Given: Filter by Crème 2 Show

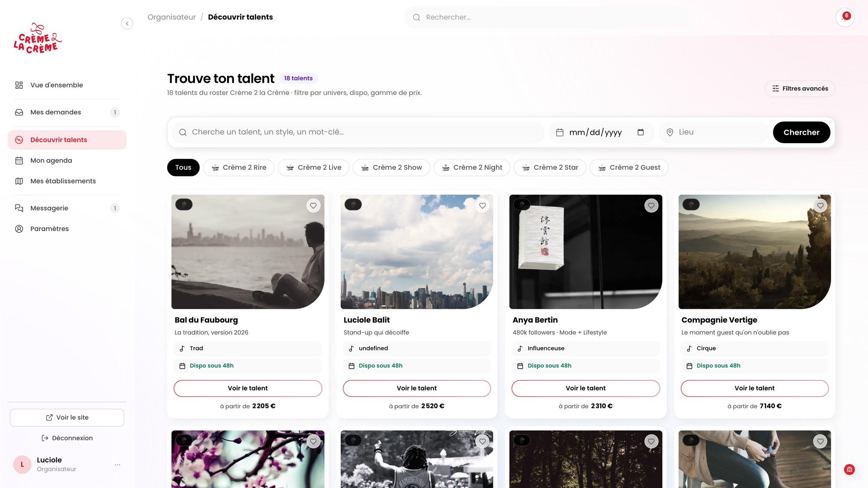Looking at the screenshot, I should tap(391, 167).
